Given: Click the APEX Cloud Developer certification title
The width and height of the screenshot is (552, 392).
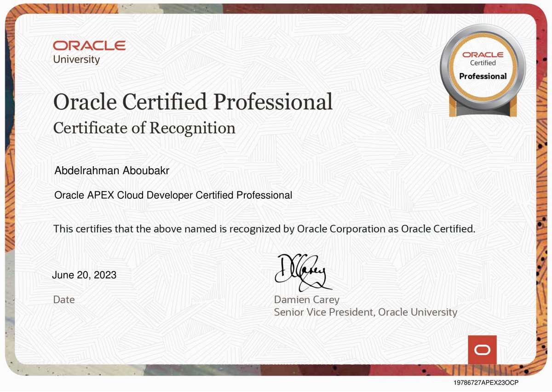Looking at the screenshot, I should pos(173,195).
